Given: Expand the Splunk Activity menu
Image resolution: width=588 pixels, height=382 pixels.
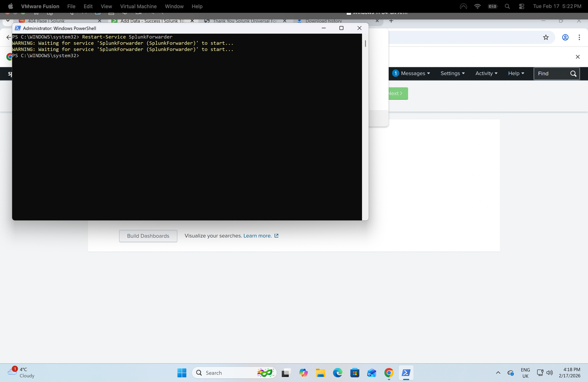Looking at the screenshot, I should point(486,74).
